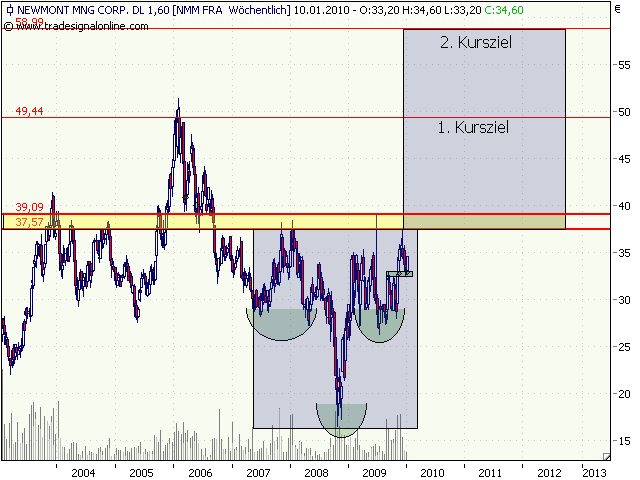Click the 2008 label on time axis
Screen dimensions: 640x480
pyautogui.click(x=316, y=473)
